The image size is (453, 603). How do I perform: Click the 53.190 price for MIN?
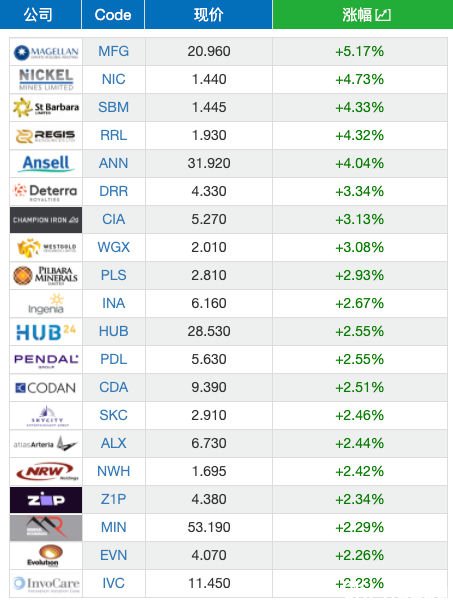[209, 527]
